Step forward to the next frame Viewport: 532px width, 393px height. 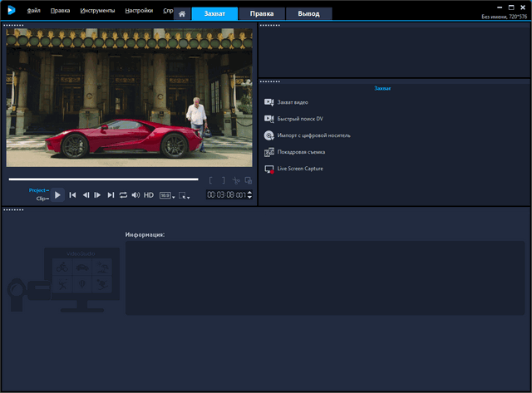97,195
